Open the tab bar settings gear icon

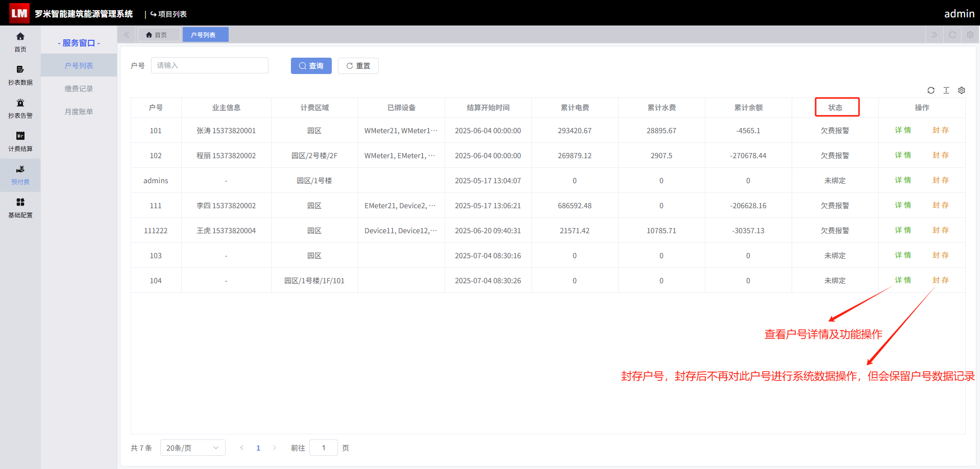(x=970, y=35)
